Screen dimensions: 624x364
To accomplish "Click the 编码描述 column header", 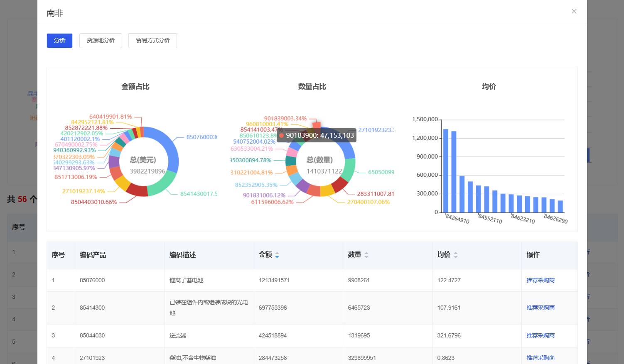I will tap(182, 255).
